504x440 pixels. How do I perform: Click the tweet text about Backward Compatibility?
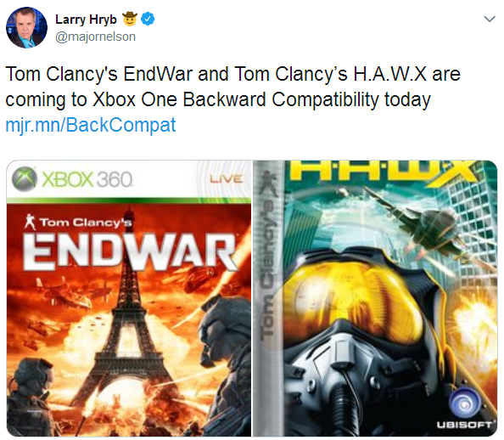coord(232,87)
